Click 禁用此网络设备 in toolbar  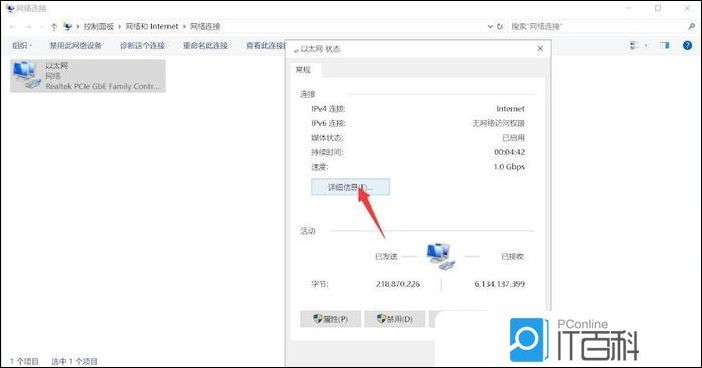(75, 45)
